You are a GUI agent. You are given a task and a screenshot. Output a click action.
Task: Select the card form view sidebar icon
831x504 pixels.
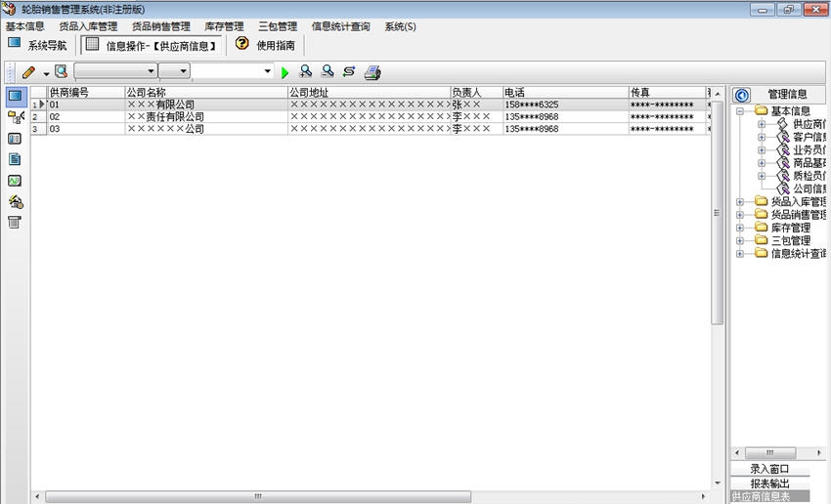[15, 139]
